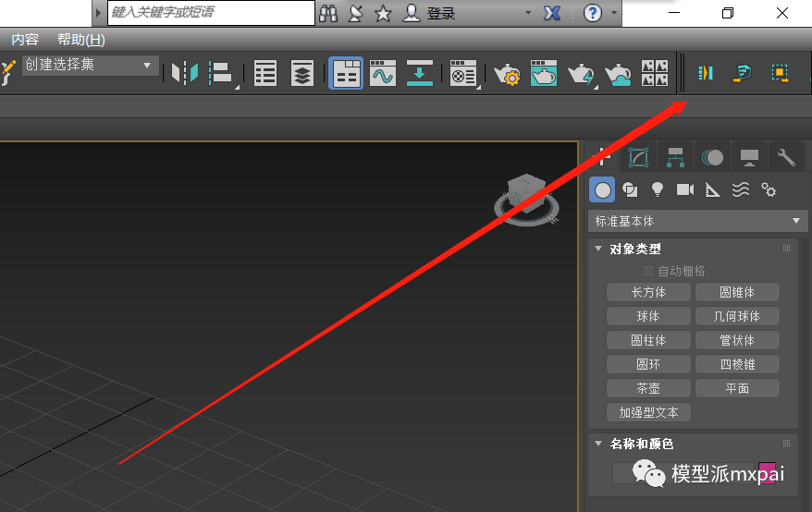The width and height of the screenshot is (812, 512).
Task: Open the Material Editor icon
Action: (x=463, y=73)
